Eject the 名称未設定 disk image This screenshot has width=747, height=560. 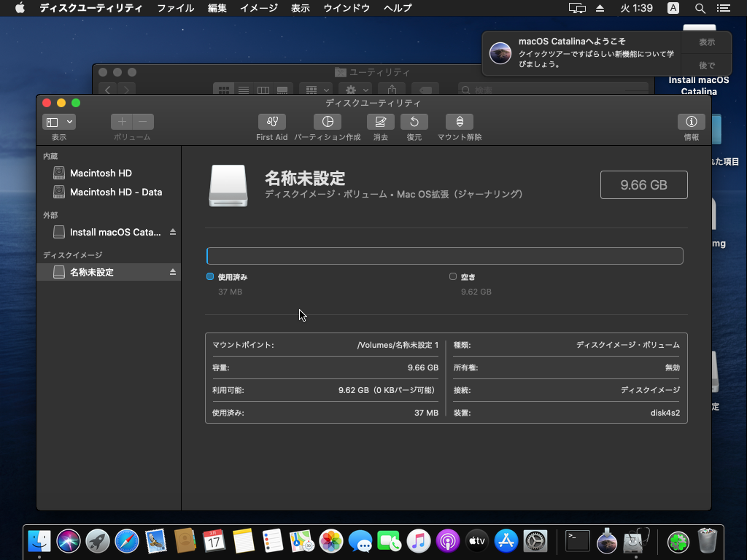point(173,272)
